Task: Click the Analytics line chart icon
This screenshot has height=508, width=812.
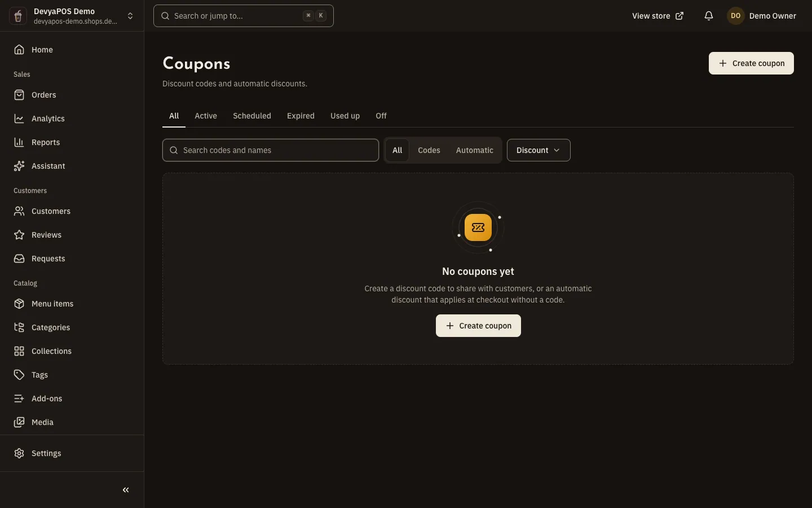Action: tap(19, 119)
